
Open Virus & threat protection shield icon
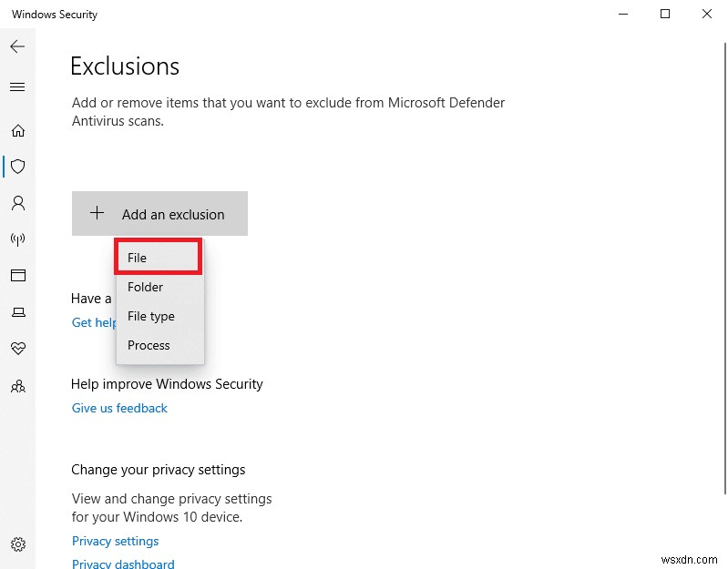click(x=17, y=167)
